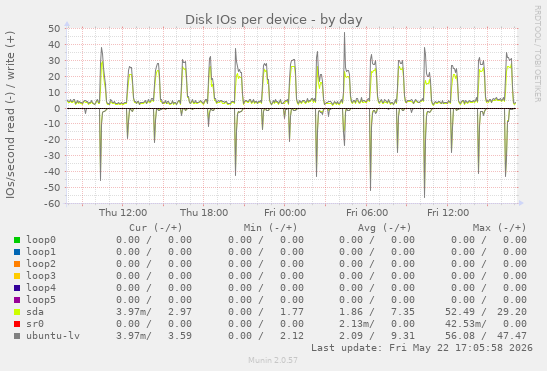Screen dimensions: 547x371
Task: Click the sda max write value 29.20
Action: pos(512,312)
